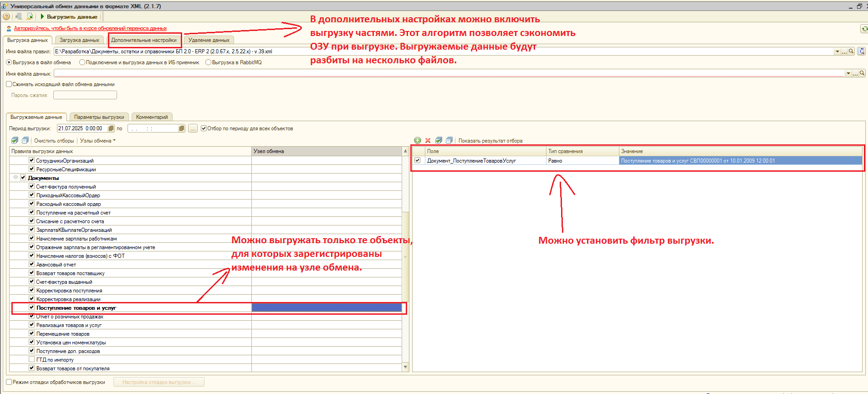Image resolution: width=868 pixels, height=394 pixels.
Task: Uncheck all export rules icon in left toolbar
Action: click(x=26, y=140)
